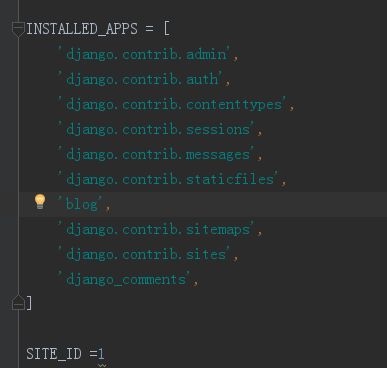387x368 pixels.
Task: Click on 'django.contrib.messages' entry
Action: click(156, 154)
